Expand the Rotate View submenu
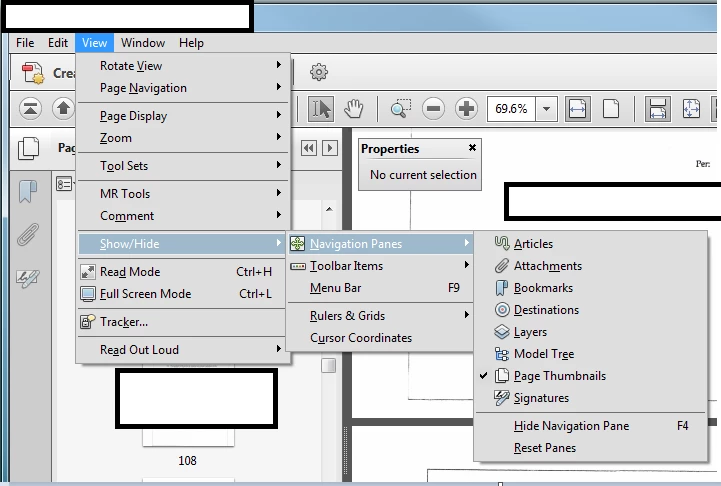Screen dimensions: 721x486 pyautogui.click(x=183, y=66)
